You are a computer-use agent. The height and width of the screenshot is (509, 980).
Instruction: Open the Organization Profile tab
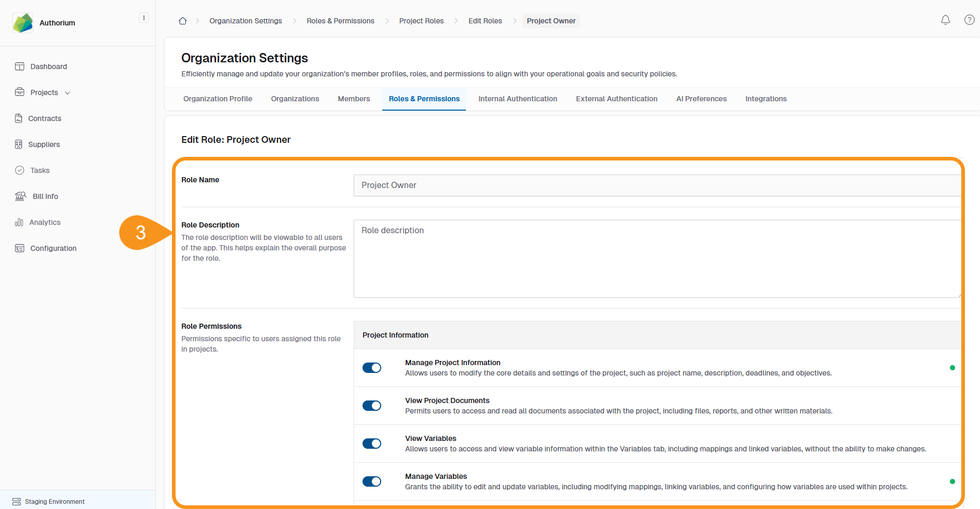click(x=218, y=99)
